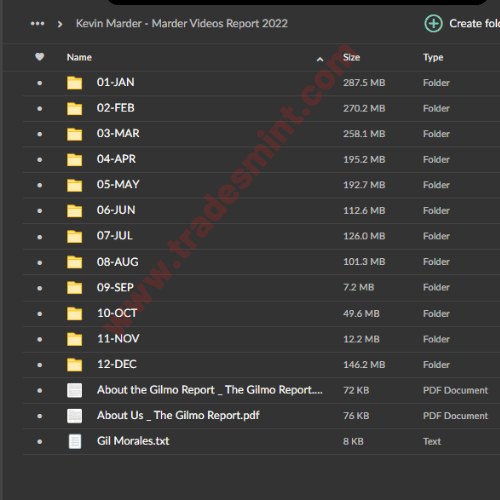Click the favorites heart column header
Image resolution: width=500 pixels, height=500 pixels.
pyautogui.click(x=40, y=57)
